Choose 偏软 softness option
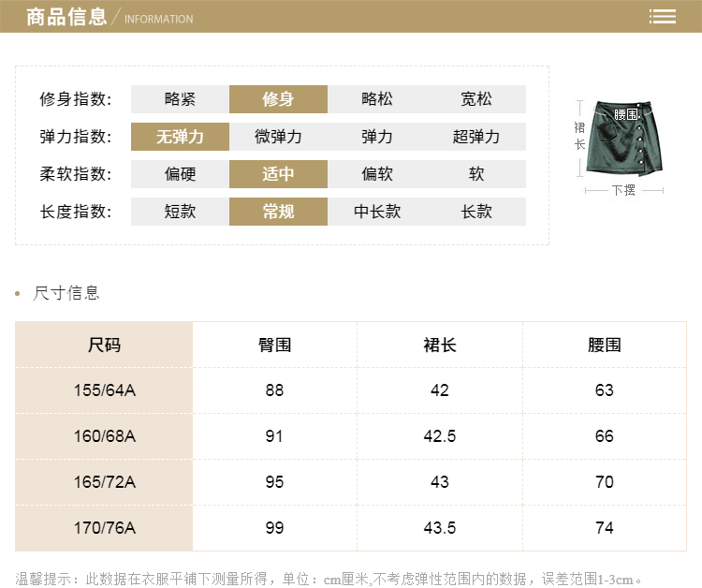702x588 pixels. [x=377, y=174]
